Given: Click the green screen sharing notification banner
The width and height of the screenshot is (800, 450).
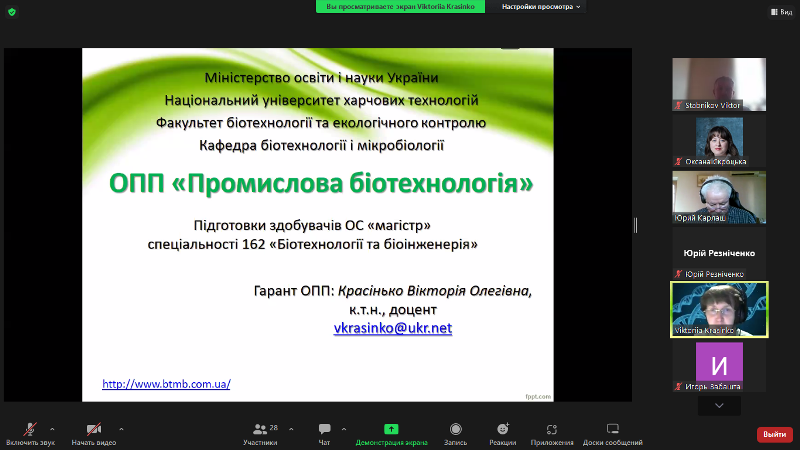Looking at the screenshot, I should coord(401,7).
